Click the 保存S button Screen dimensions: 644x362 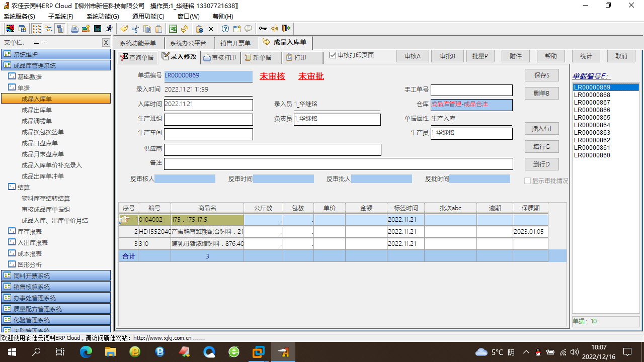point(541,75)
